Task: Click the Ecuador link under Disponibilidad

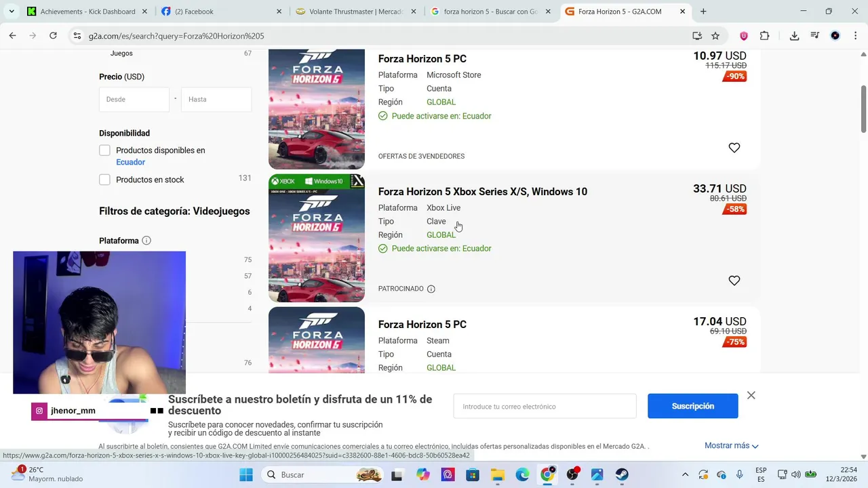Action: click(130, 162)
